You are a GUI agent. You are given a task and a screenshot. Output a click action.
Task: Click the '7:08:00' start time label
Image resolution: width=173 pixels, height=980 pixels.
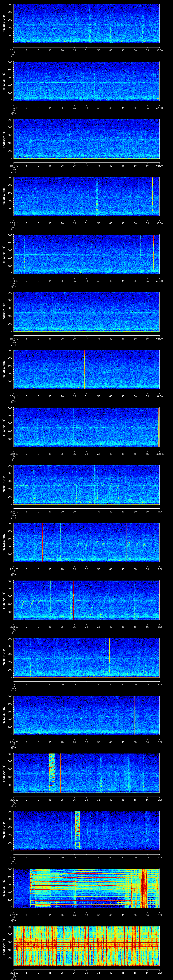[14, 972]
